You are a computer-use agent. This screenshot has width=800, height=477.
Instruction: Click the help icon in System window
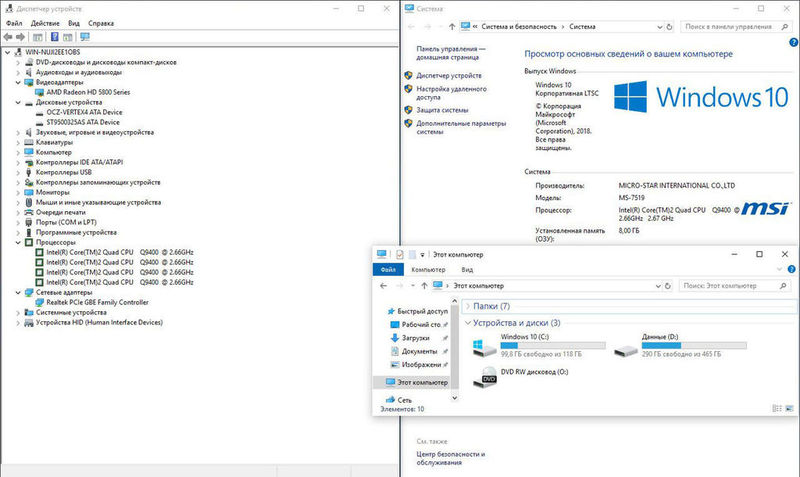pos(793,43)
